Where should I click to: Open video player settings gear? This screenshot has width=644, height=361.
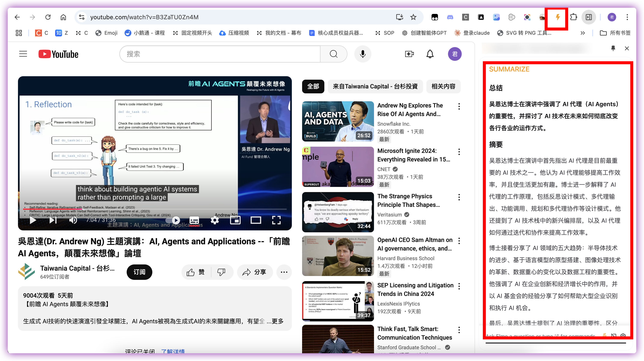[x=215, y=220]
